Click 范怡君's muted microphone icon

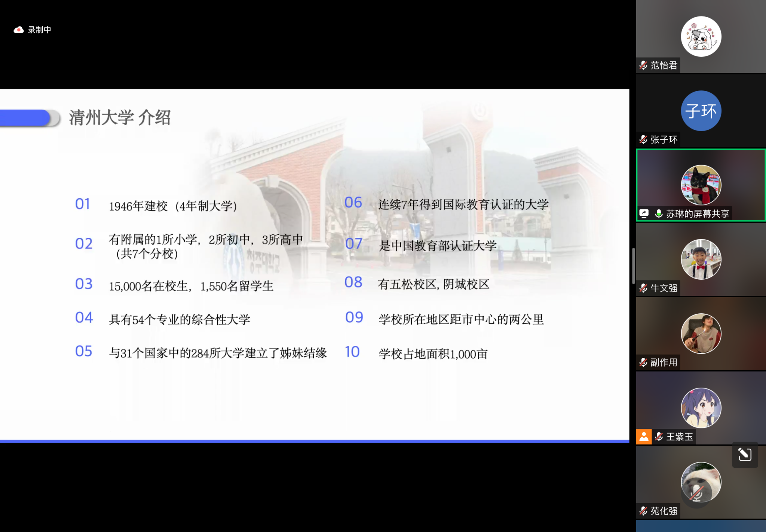coord(643,65)
